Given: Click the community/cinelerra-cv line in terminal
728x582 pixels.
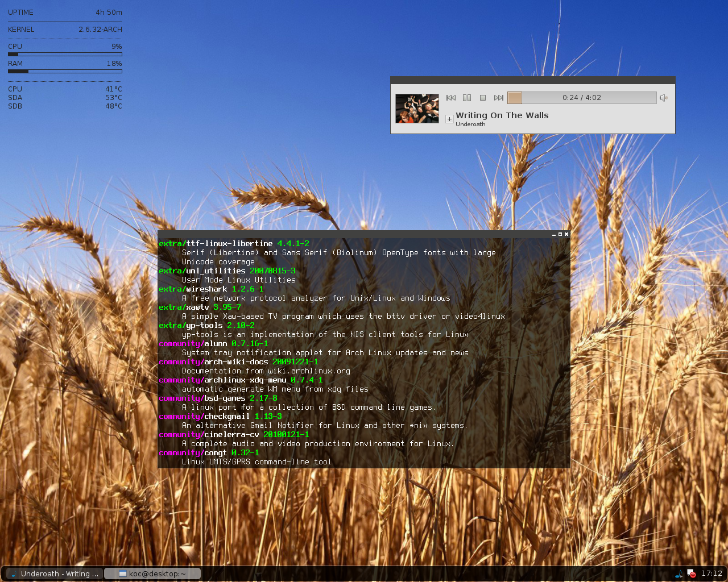Looking at the screenshot, I should point(234,435).
